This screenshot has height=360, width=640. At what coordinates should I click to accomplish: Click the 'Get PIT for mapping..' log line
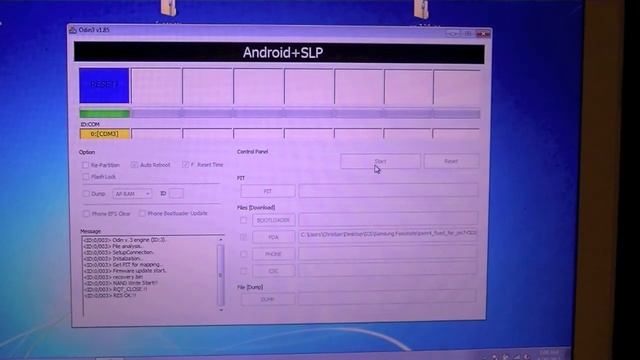(x=122, y=264)
